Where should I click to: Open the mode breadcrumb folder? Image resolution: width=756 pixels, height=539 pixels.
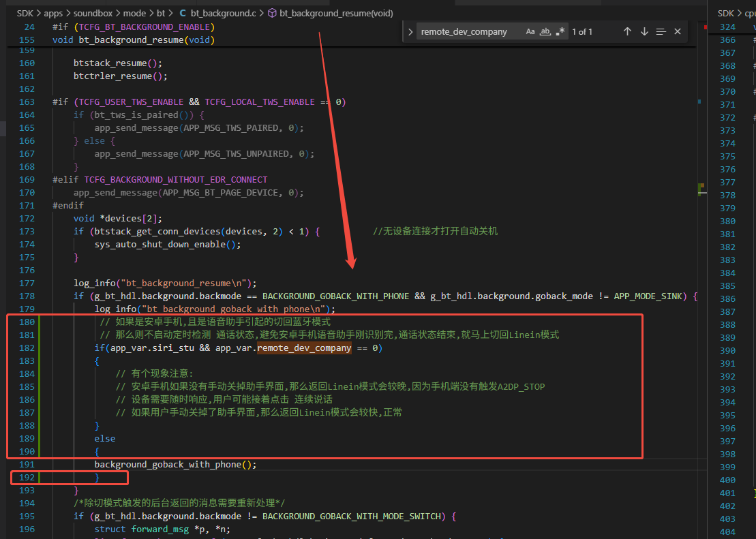(134, 13)
